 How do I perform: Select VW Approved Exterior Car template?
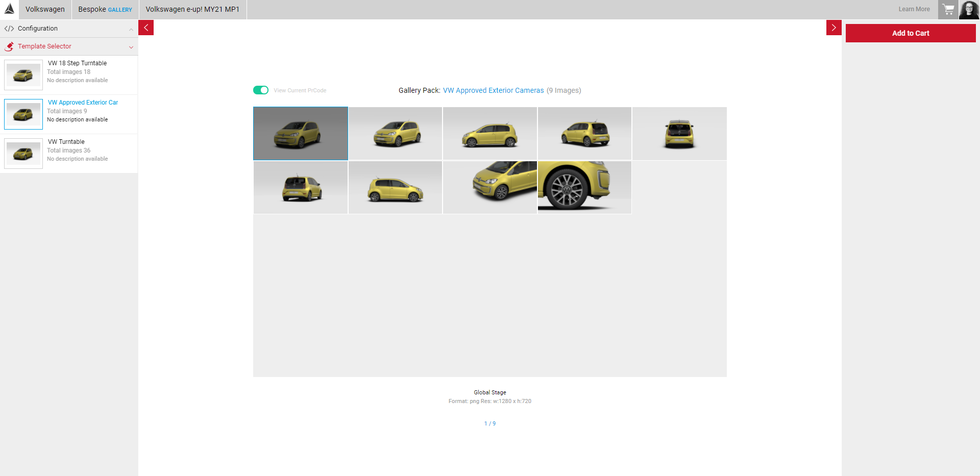click(x=69, y=114)
